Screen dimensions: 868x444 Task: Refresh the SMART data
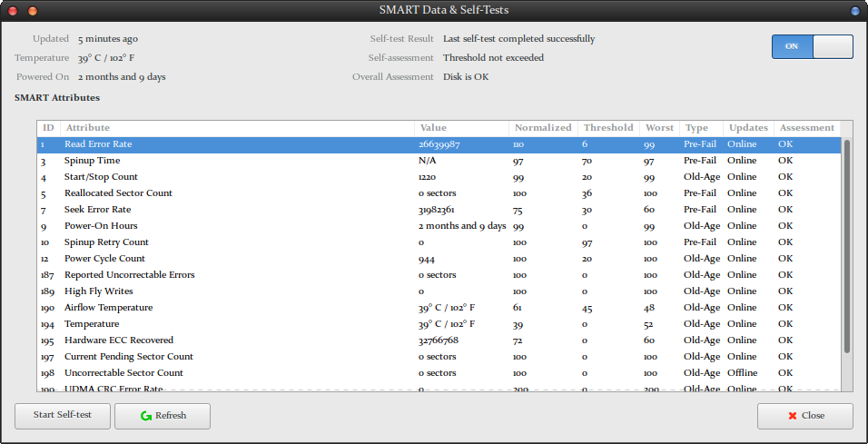tap(163, 416)
